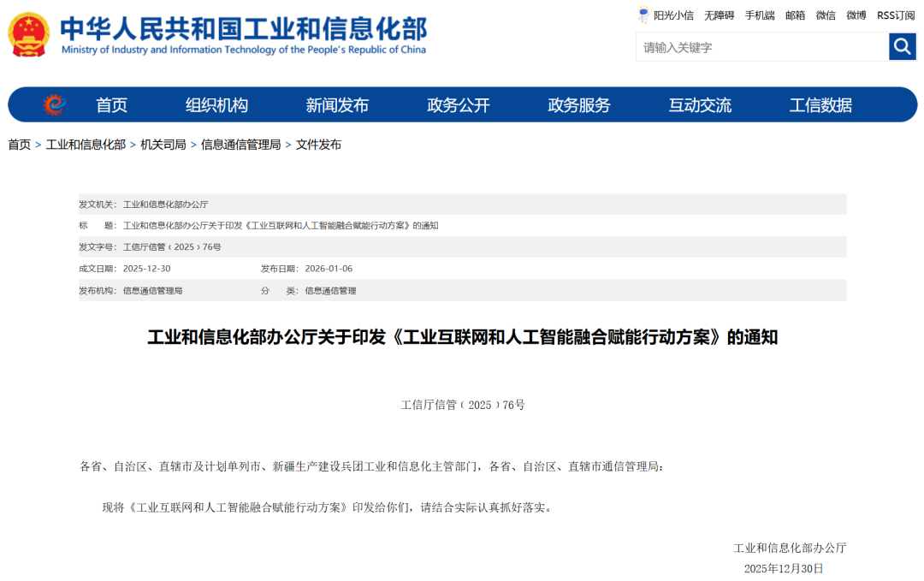Open the 首页 navigation menu item
Viewport: 924px width, 581px height.
coord(111,105)
